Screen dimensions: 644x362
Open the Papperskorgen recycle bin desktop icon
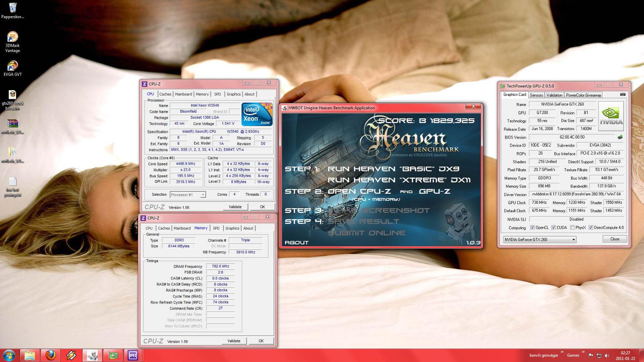tap(12, 11)
